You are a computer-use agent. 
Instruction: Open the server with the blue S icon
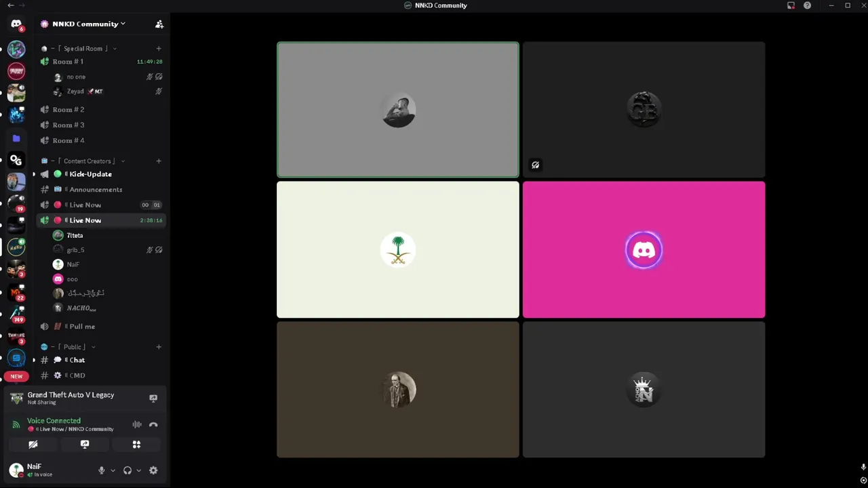(16, 358)
